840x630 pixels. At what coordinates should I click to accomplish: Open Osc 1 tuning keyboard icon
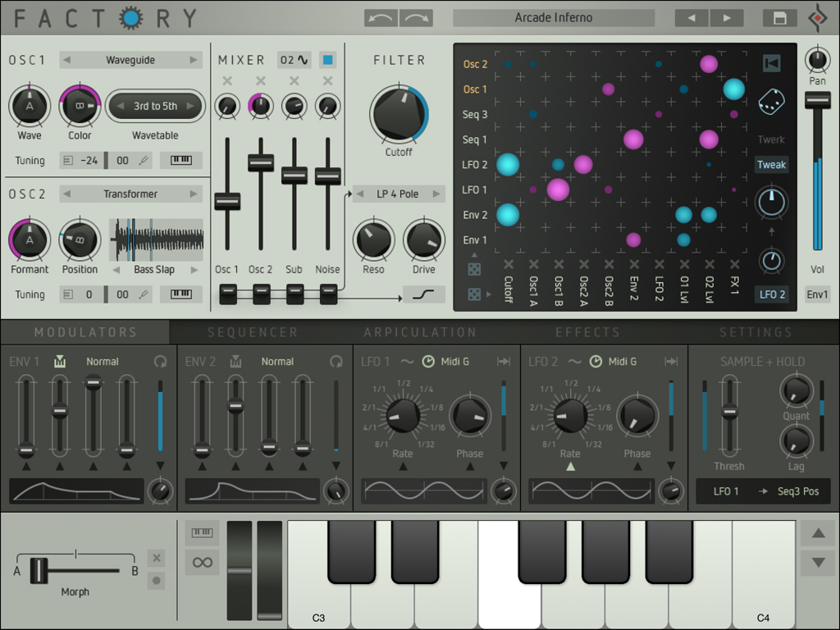click(181, 160)
